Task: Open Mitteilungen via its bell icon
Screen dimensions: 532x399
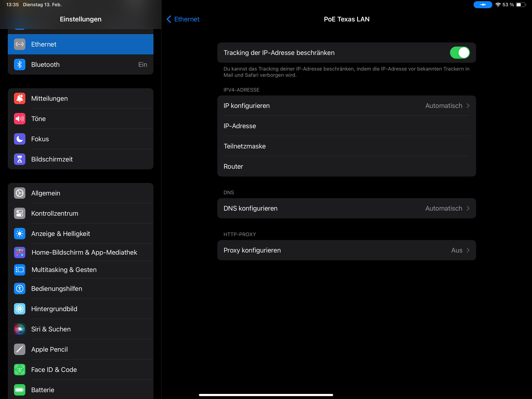Action: (x=19, y=98)
